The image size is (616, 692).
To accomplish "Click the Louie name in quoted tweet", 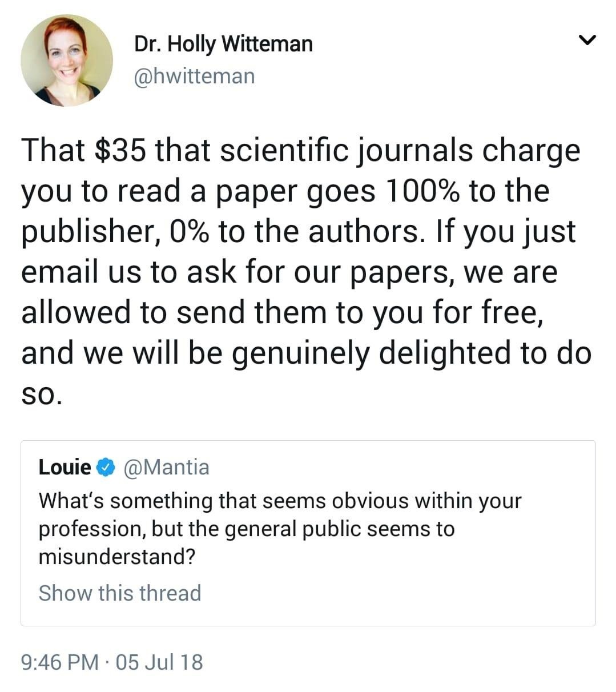I will click(65, 468).
